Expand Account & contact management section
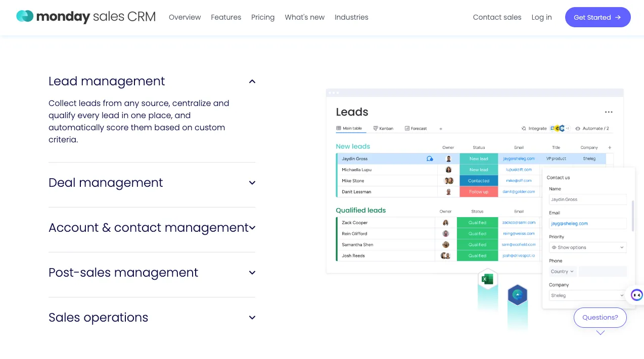644x359 pixels. (x=252, y=228)
